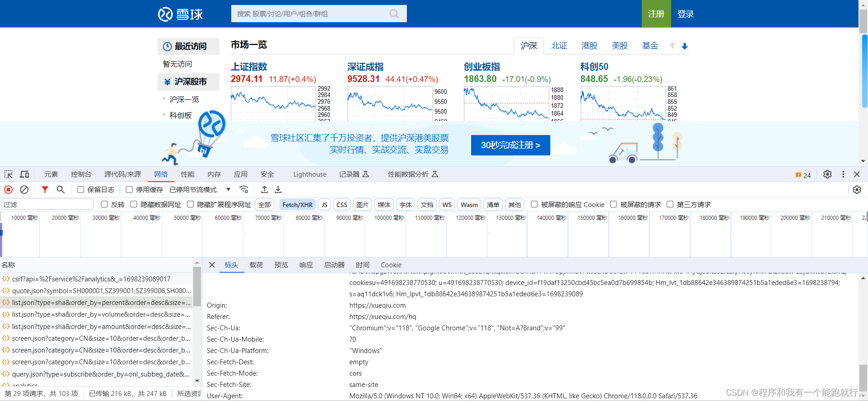Click the 过滤 filter input
Screen dimensions: 868x401
(48, 204)
